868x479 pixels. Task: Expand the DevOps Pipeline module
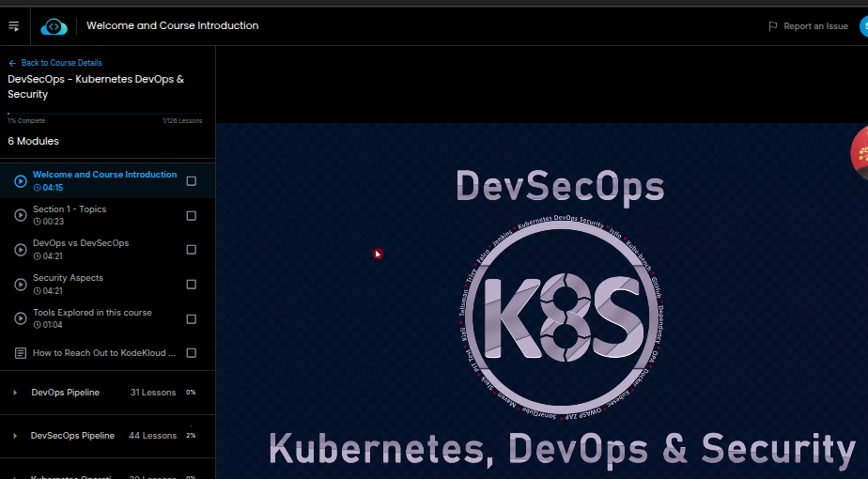(15, 393)
